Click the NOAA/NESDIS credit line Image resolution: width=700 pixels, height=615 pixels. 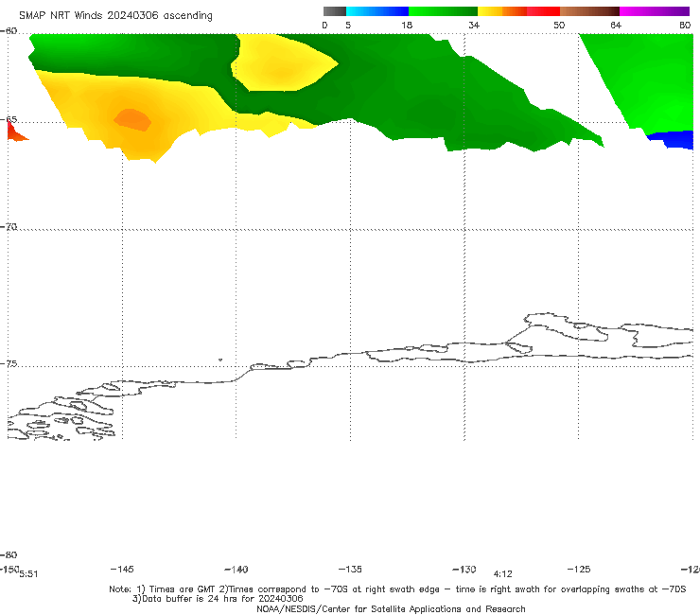[x=391, y=608]
